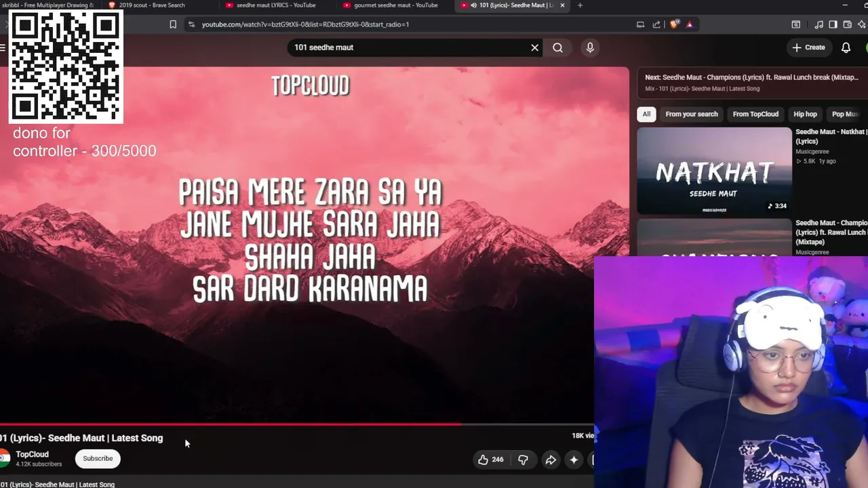Click the TopCloud channel avatar

pyautogui.click(x=4, y=459)
